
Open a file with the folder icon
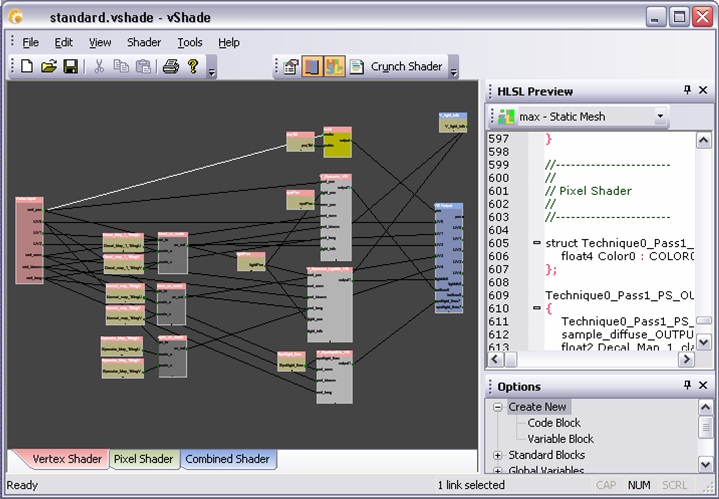[x=49, y=67]
